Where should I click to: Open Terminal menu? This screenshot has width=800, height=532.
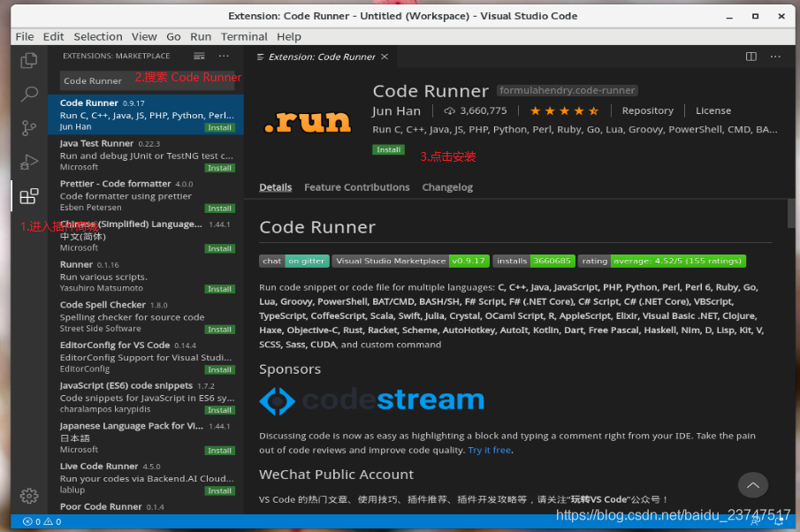tap(244, 37)
